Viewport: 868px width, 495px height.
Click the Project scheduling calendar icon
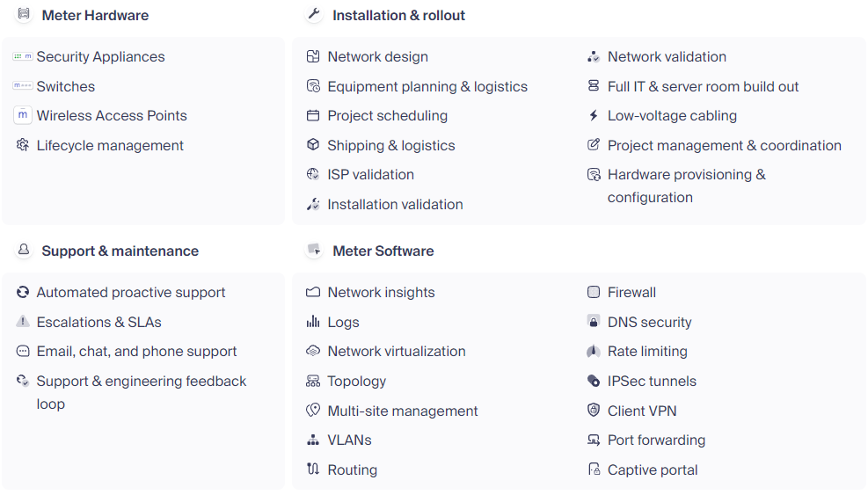coord(313,115)
